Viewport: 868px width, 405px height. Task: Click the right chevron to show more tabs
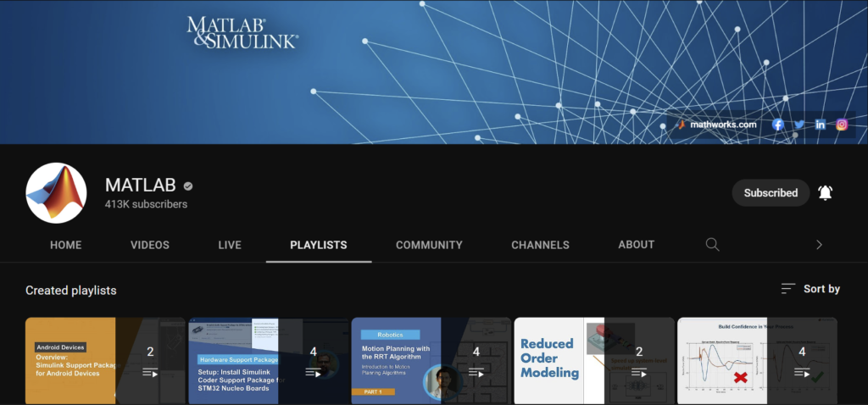[820, 245]
